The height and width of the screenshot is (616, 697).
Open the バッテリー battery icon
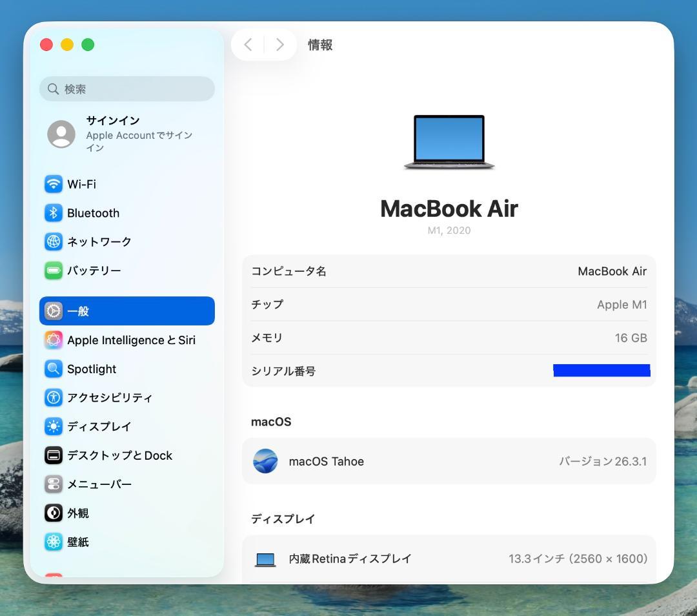point(54,271)
